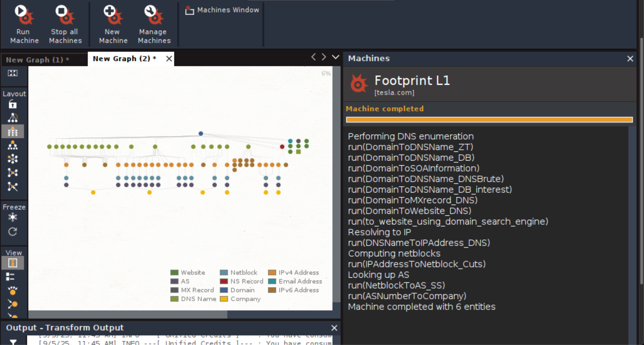Click the blue Domain node in graph
The image size is (644, 345).
pyautogui.click(x=201, y=134)
